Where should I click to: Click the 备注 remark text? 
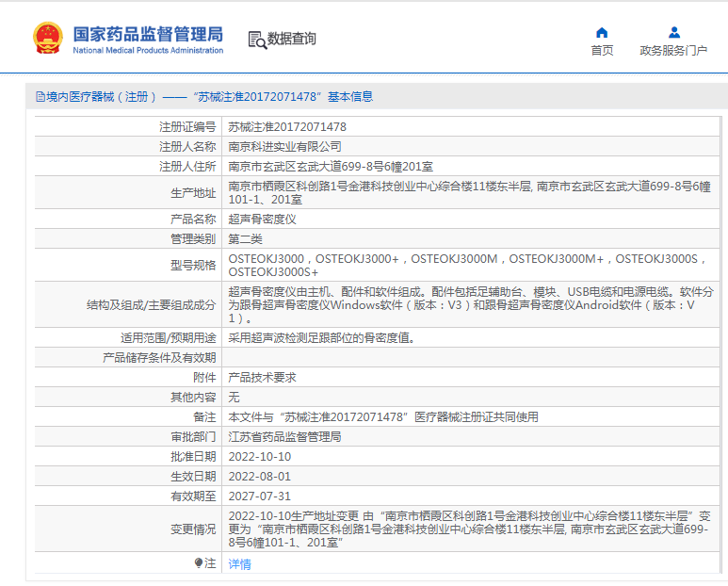(383, 417)
